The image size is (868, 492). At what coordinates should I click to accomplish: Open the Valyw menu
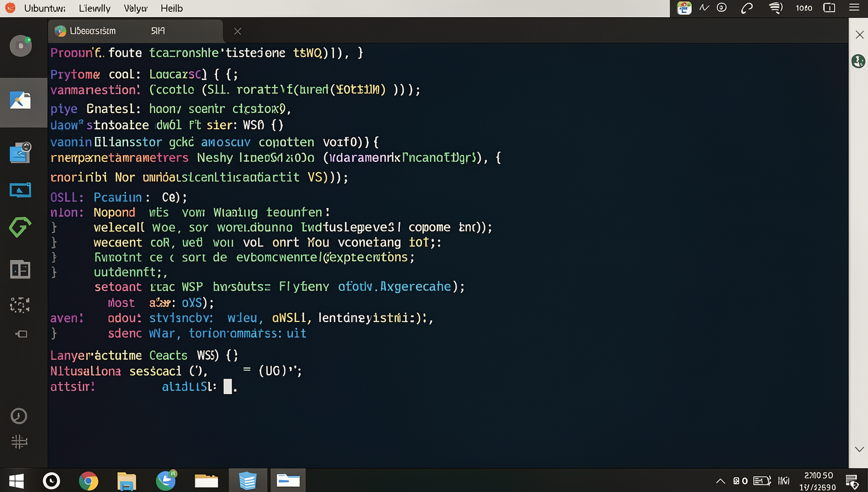pos(136,8)
